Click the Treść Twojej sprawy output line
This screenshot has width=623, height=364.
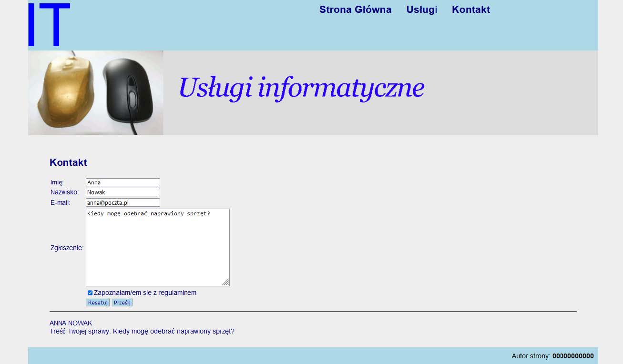142,331
